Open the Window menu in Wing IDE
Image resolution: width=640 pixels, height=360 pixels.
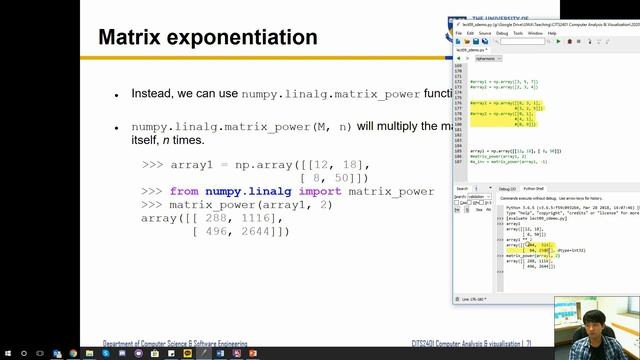click(x=535, y=33)
